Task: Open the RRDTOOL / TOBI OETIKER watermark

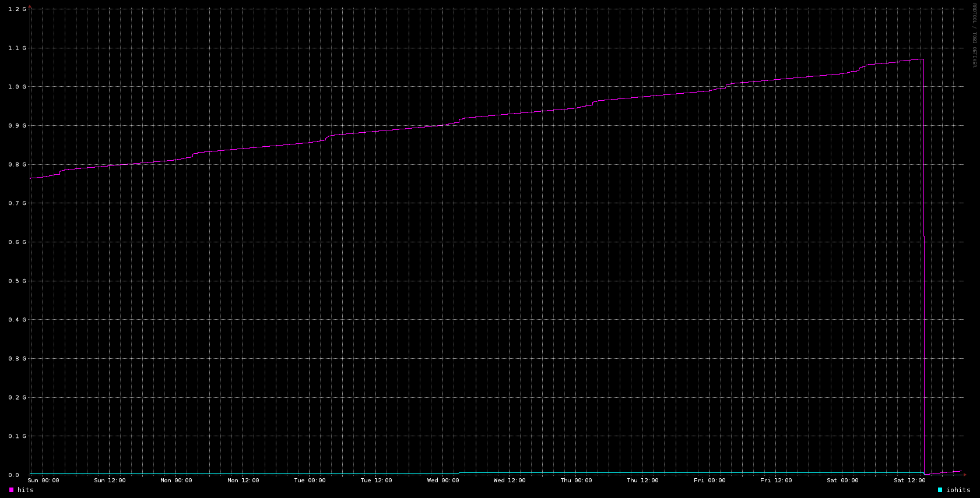Action: pyautogui.click(x=974, y=35)
